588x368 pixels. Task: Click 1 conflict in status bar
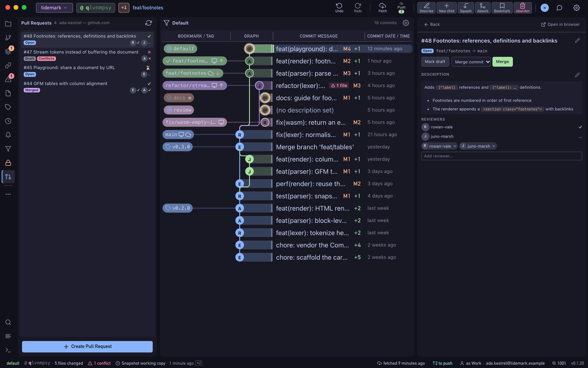coord(99,363)
